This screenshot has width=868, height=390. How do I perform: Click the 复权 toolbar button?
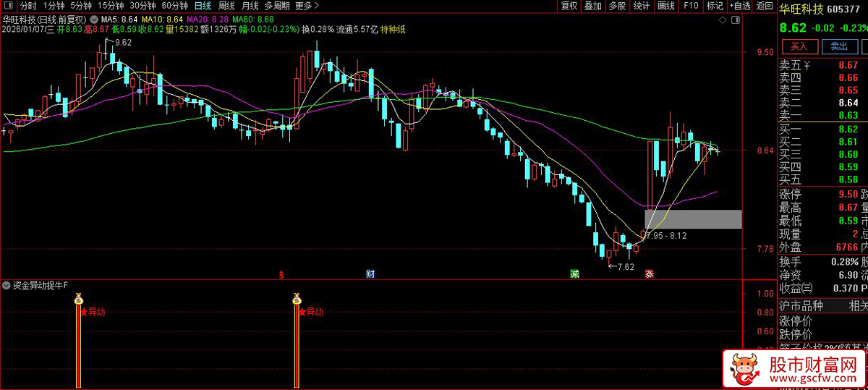click(x=569, y=6)
